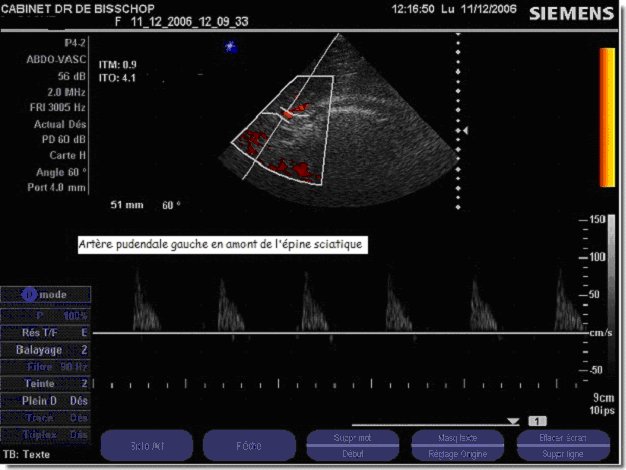Click the grayscale bar beside velocity scale
The width and height of the screenshot is (626, 470).
pos(611,297)
